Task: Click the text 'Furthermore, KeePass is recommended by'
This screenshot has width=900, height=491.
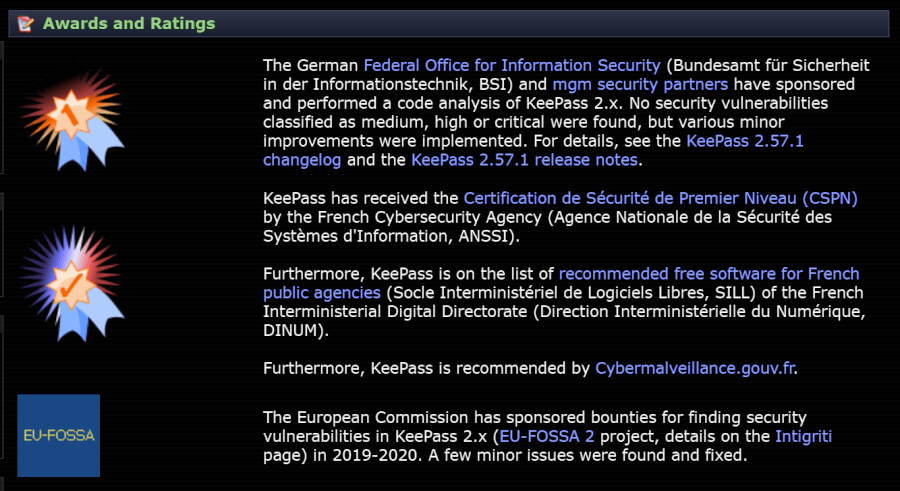Action: [426, 368]
